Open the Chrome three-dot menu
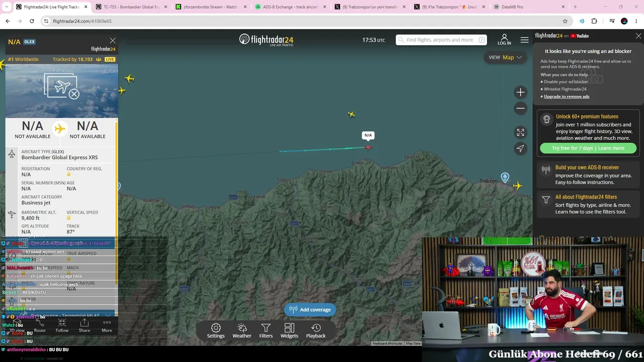 pos(636,21)
